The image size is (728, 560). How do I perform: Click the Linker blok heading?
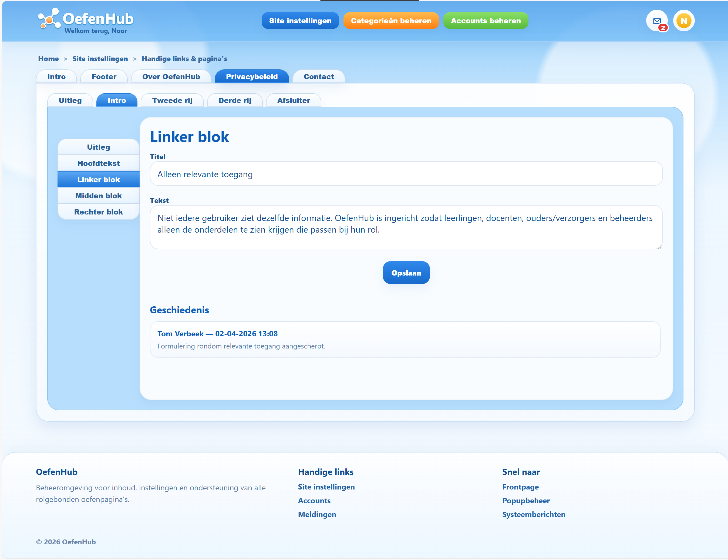[x=189, y=137]
